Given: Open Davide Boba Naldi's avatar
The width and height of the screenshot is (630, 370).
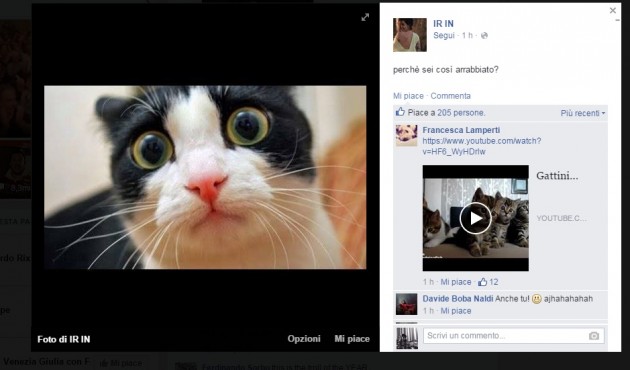Looking at the screenshot, I should tap(407, 304).
